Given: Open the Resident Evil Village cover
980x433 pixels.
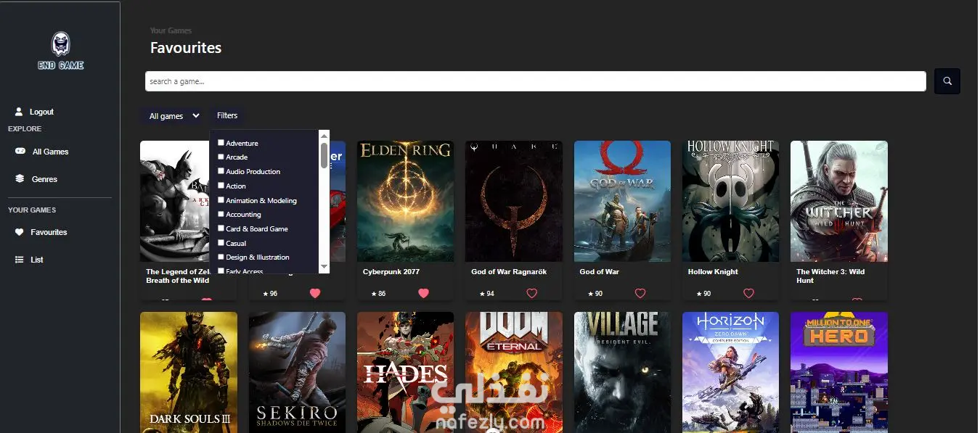Looking at the screenshot, I should click(622, 372).
